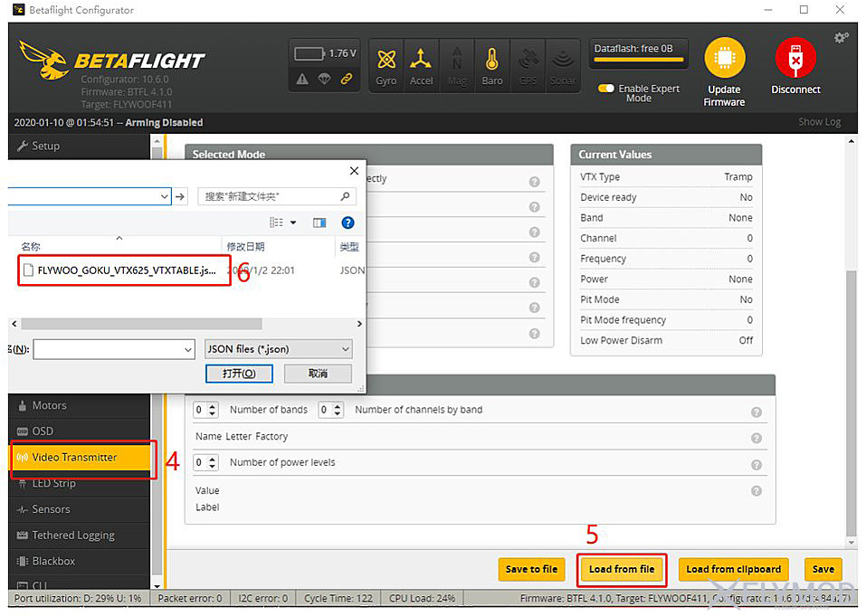Toggle Enable Expert Mode switch
Image resolution: width=866 pixels, height=616 pixels.
[x=606, y=89]
